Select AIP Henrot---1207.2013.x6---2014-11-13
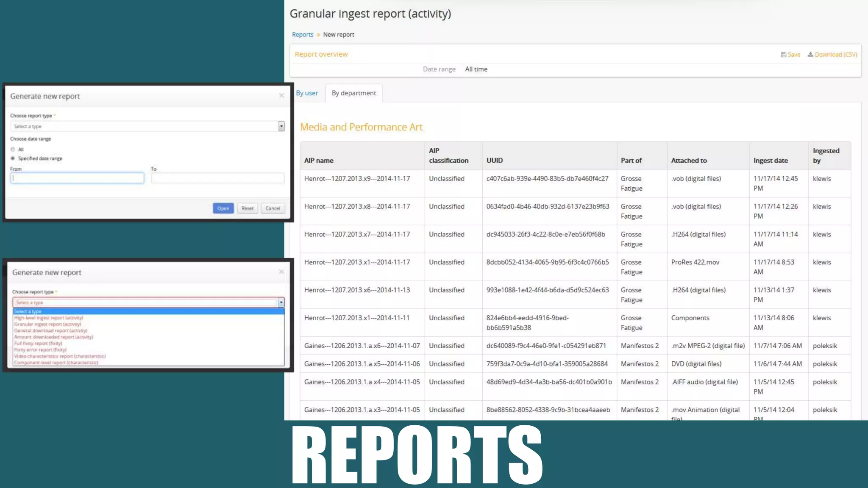 357,290
